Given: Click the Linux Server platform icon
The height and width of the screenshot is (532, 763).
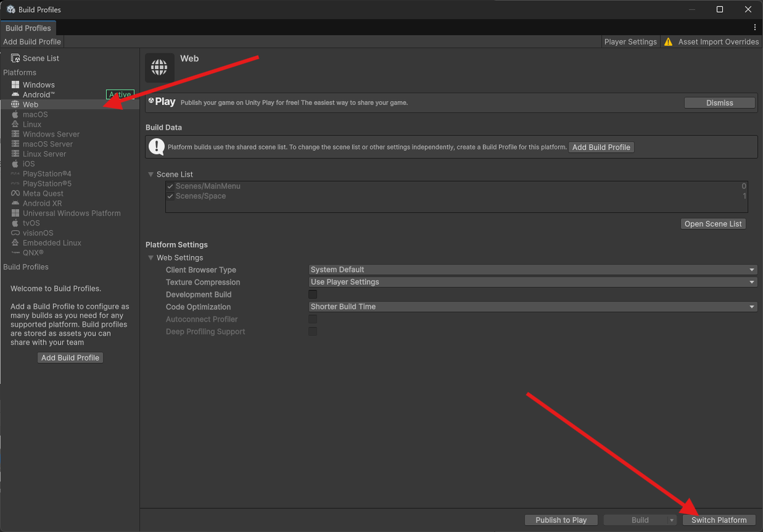Looking at the screenshot, I should click(15, 154).
